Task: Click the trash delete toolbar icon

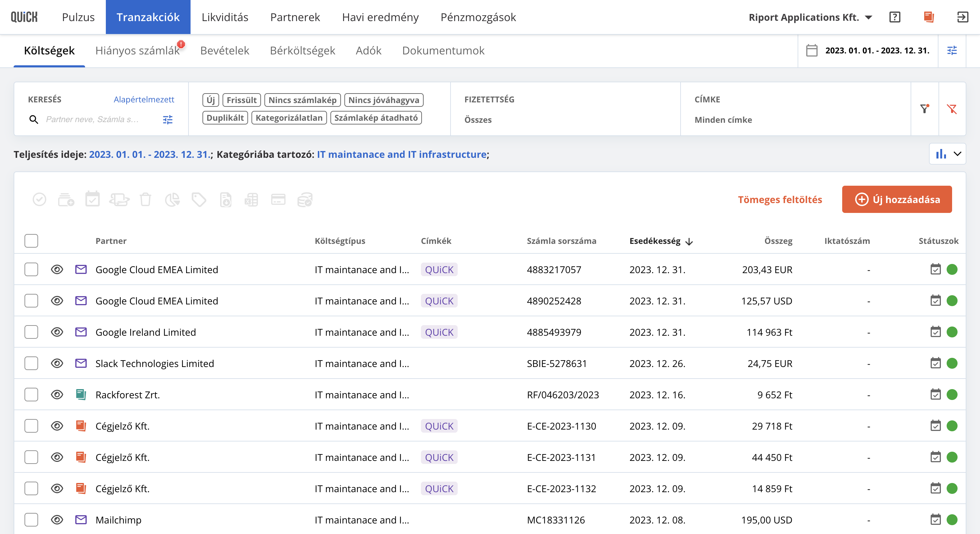Action: point(145,199)
